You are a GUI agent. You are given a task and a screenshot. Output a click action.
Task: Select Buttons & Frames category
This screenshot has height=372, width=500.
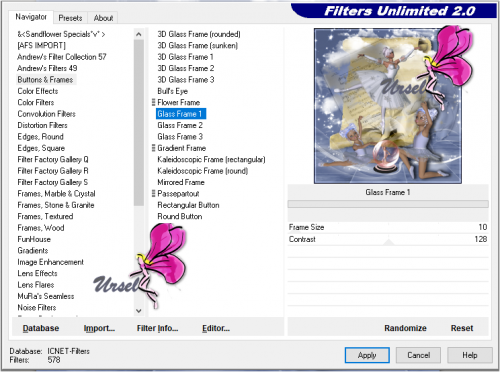coord(46,80)
